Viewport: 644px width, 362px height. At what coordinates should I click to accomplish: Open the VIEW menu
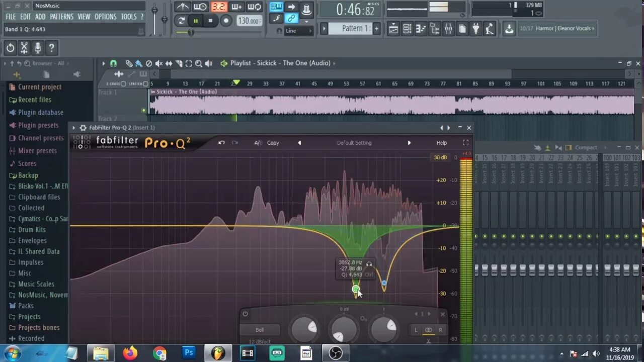(x=84, y=17)
